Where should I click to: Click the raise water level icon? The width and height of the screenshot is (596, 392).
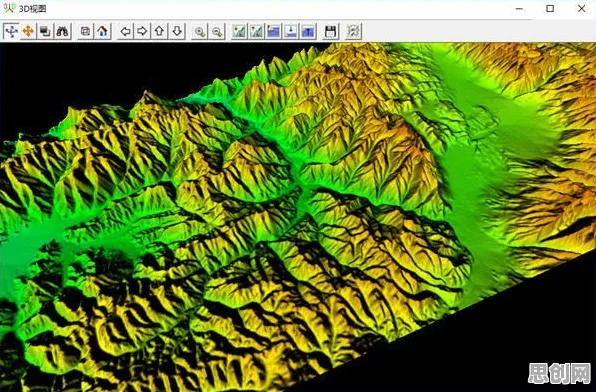click(308, 31)
